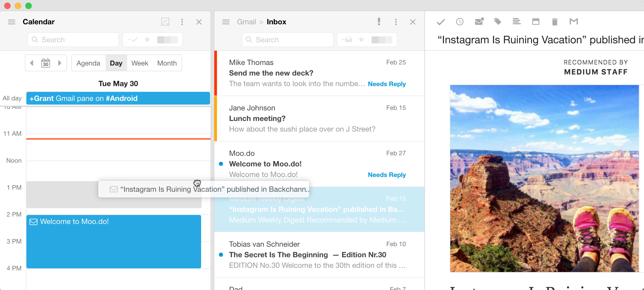The width and height of the screenshot is (644, 290).
Task: Click the Inbox search field
Action: [x=288, y=40]
